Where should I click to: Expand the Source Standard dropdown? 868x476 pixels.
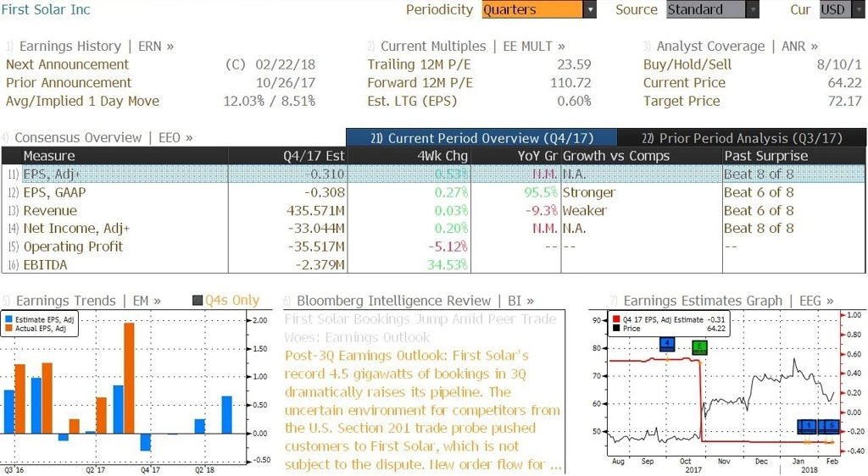753,9
